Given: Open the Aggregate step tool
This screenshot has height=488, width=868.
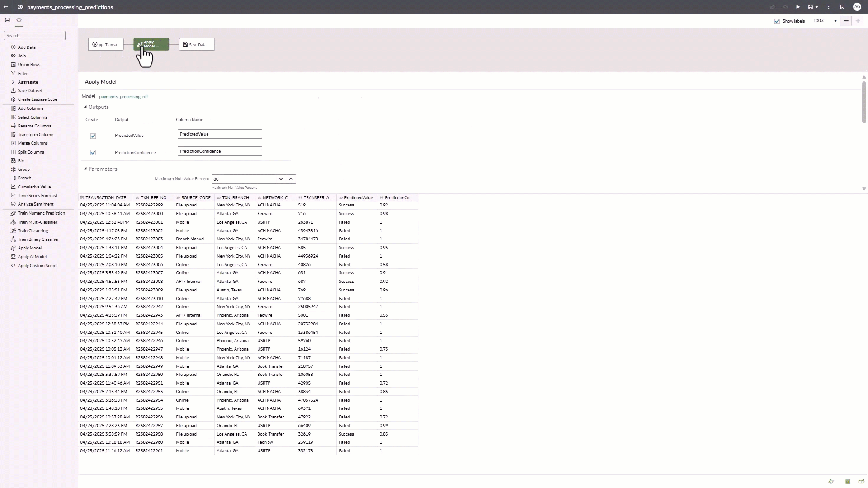Looking at the screenshot, I should pyautogui.click(x=27, y=82).
